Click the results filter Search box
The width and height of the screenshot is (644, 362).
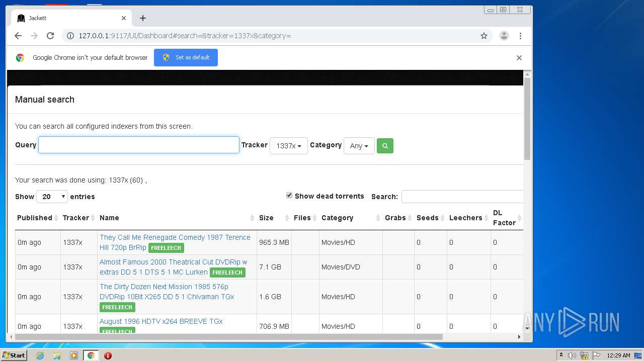coord(462,197)
